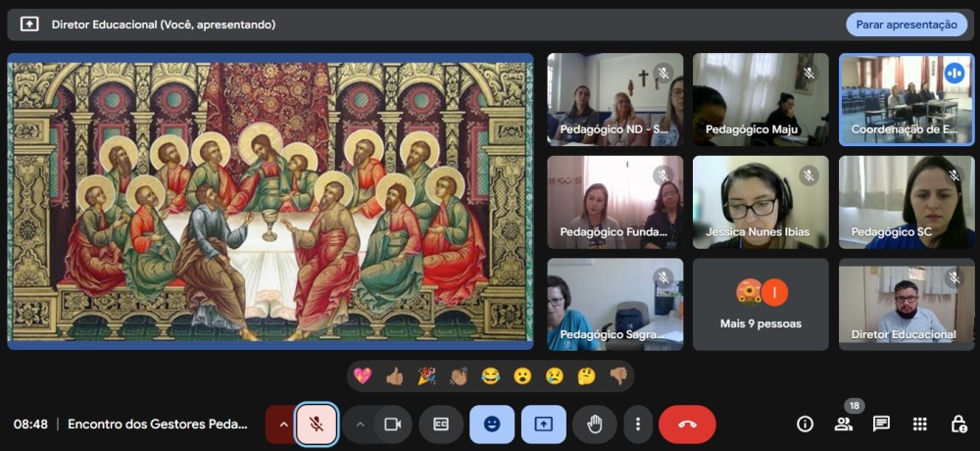
Task: Select Diretor Educacional self-view tile
Action: point(906,305)
